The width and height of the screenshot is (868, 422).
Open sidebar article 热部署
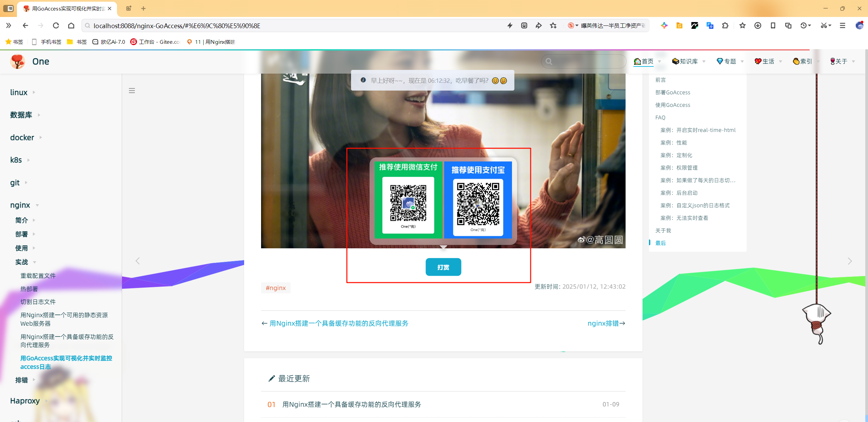[29, 289]
